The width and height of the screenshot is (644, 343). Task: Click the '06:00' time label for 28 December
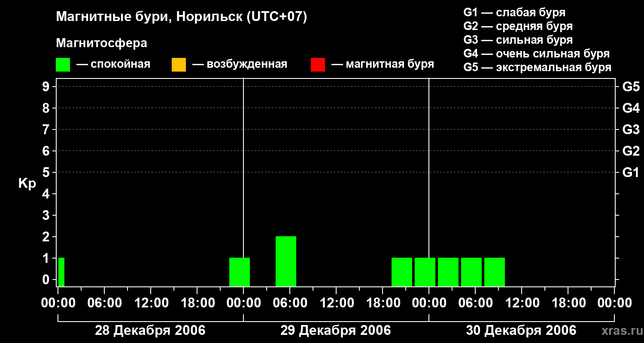pos(104,303)
